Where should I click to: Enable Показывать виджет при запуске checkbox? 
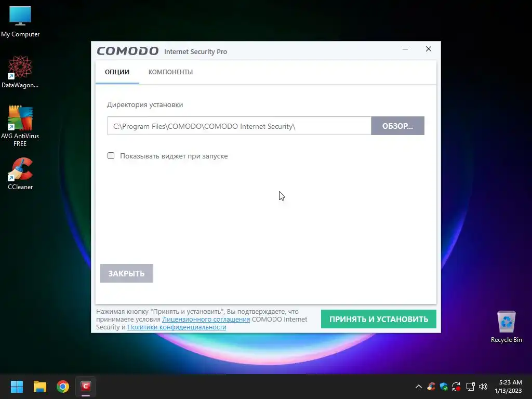[111, 156]
